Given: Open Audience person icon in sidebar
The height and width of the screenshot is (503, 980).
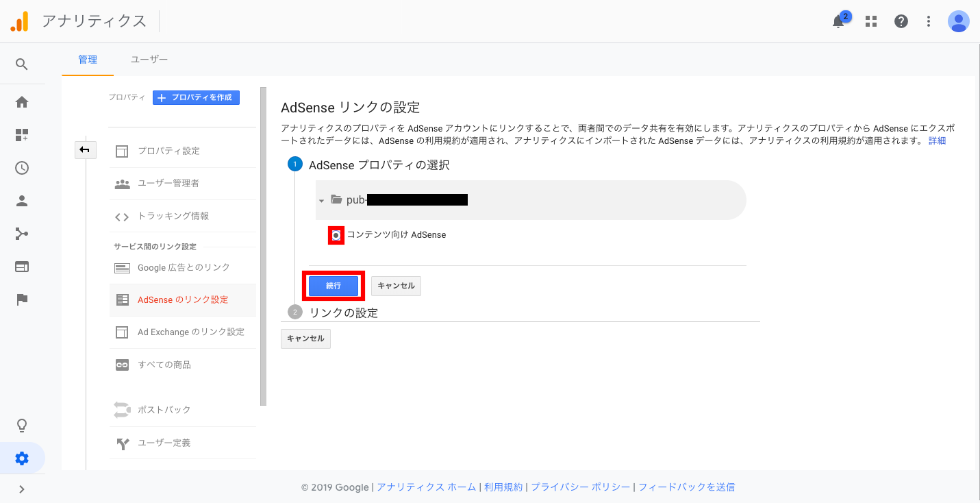Looking at the screenshot, I should click(22, 201).
